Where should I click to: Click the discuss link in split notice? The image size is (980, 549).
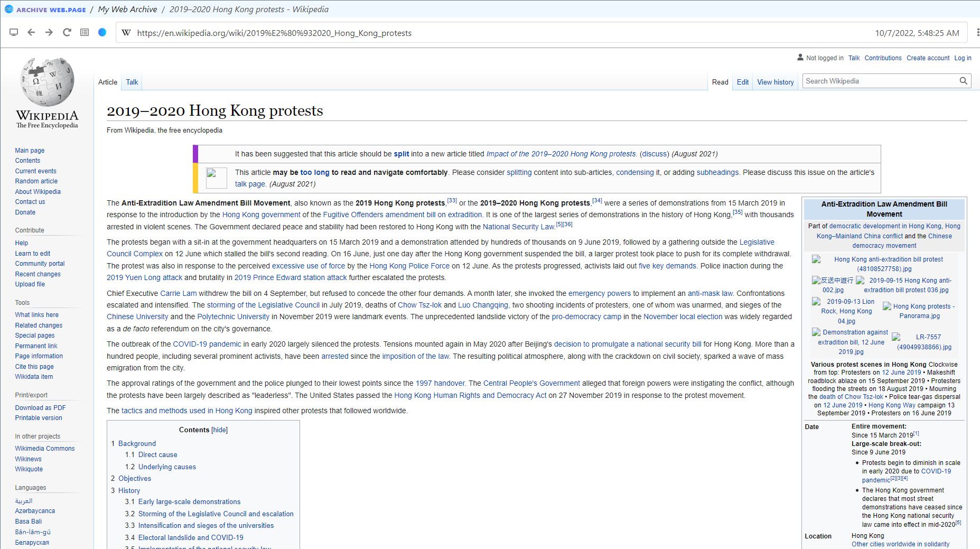tap(655, 154)
